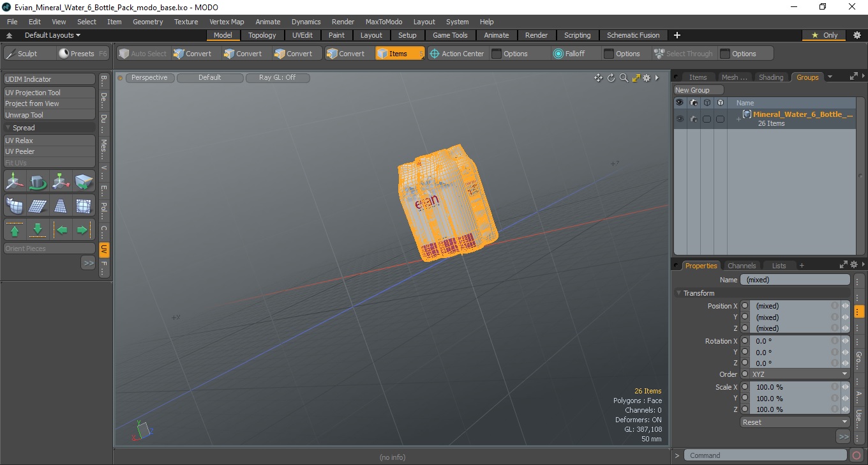Choose the curved UV grid icon
Viewport: 868px width, 465px height.
[15, 206]
